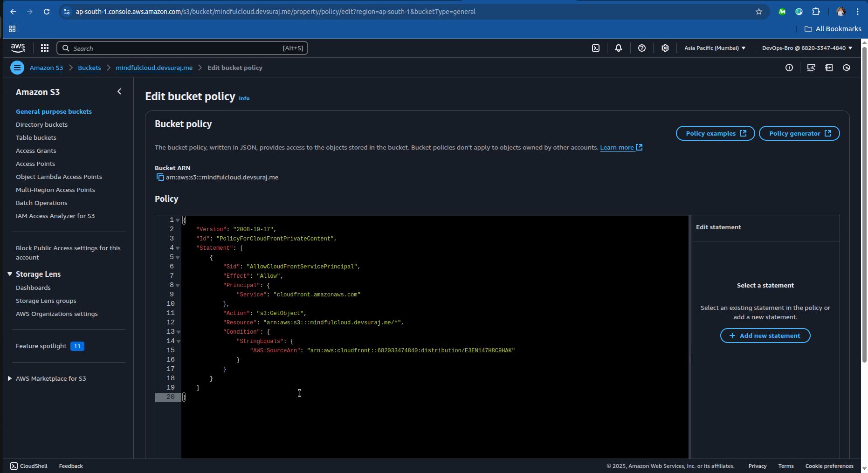Follow the Learn more link
This screenshot has height=473, width=868.
coord(621,147)
